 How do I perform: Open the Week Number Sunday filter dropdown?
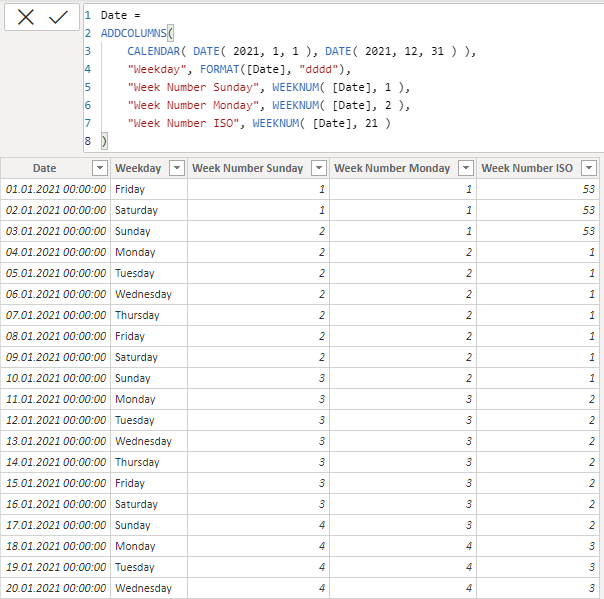(319, 168)
